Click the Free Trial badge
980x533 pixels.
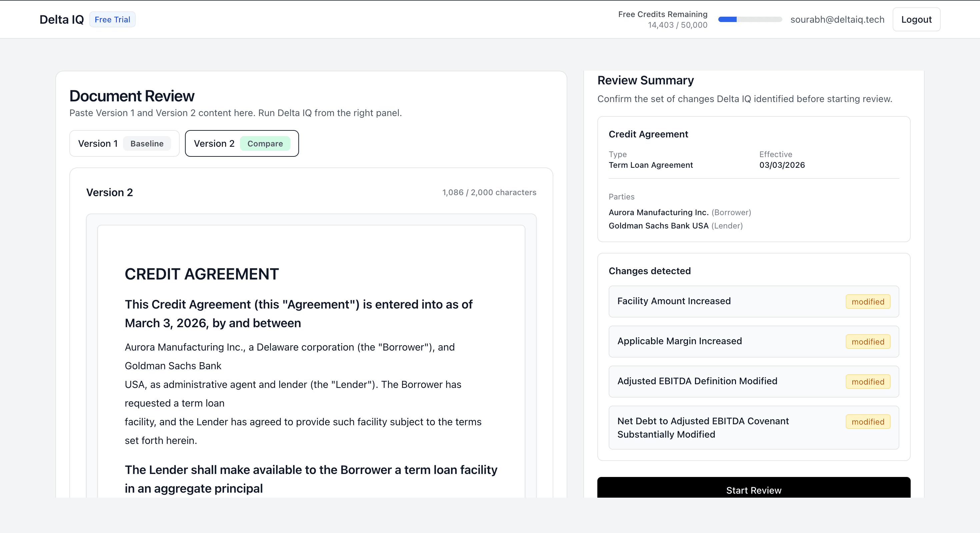(x=112, y=19)
